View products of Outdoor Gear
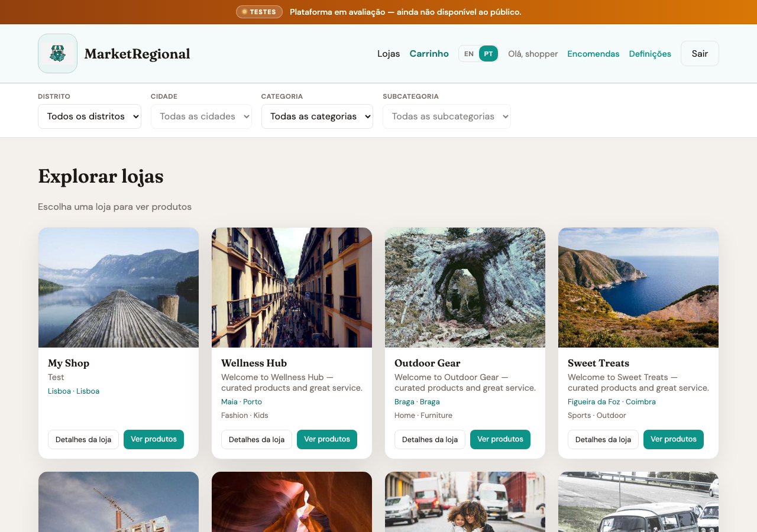The height and width of the screenshot is (532, 757). click(500, 439)
